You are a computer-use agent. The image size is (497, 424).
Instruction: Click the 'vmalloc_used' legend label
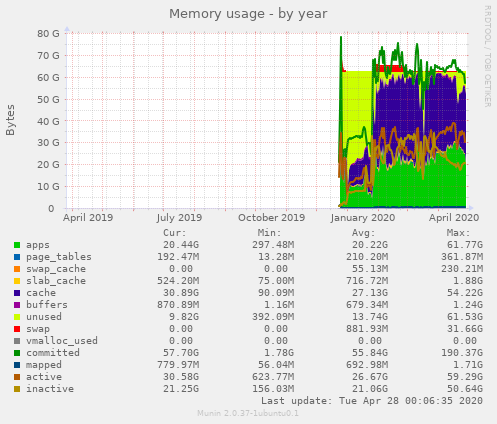click(62, 341)
